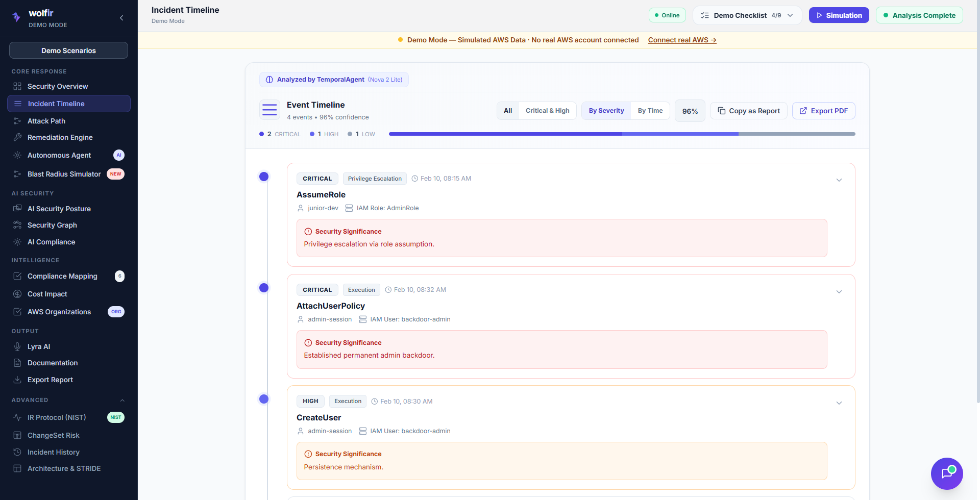
Task: Expand the CreateUser event card
Action: (x=839, y=403)
